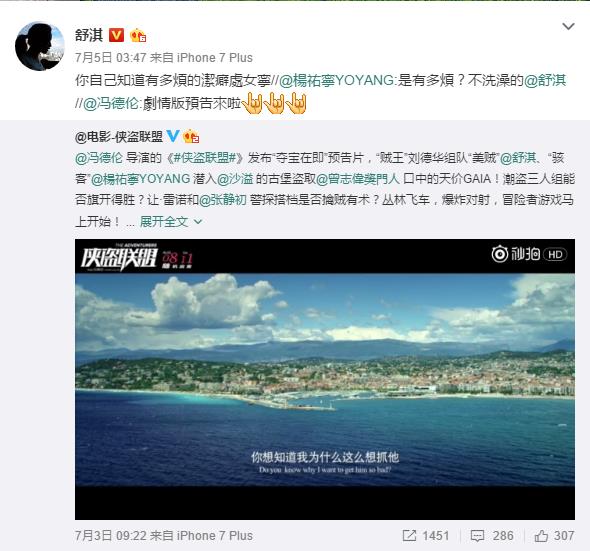Play the 侠盗联盟 trailer video

[325, 379]
